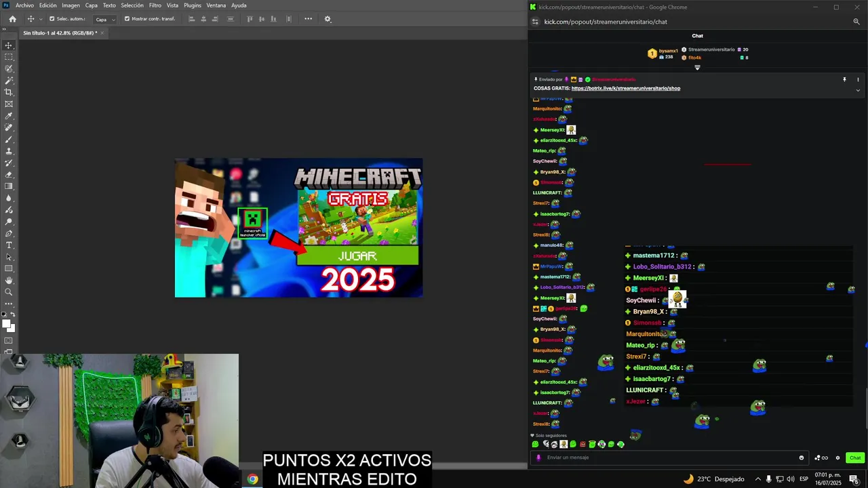Click the Enviar un mensaje field
The width and height of the screenshot is (868, 488).
[668, 457]
